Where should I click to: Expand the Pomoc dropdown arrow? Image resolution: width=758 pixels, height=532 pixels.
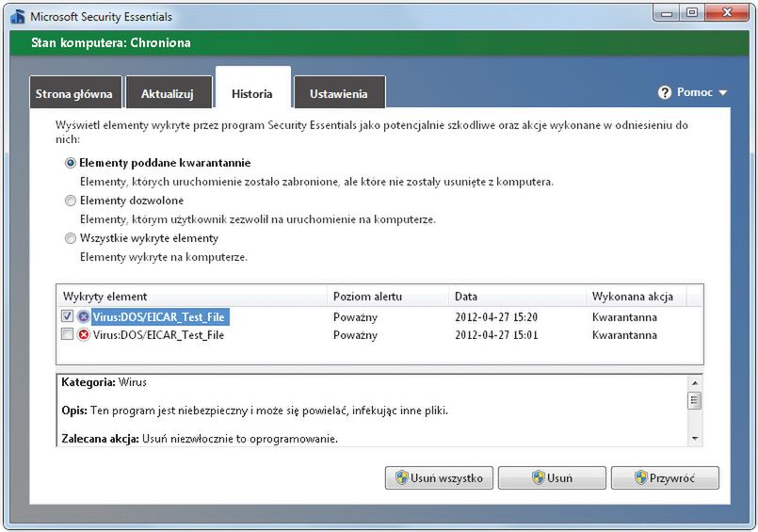click(x=723, y=93)
